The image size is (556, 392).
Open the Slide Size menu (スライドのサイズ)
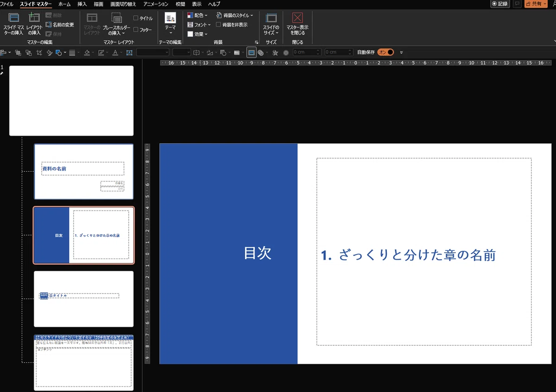271,24
